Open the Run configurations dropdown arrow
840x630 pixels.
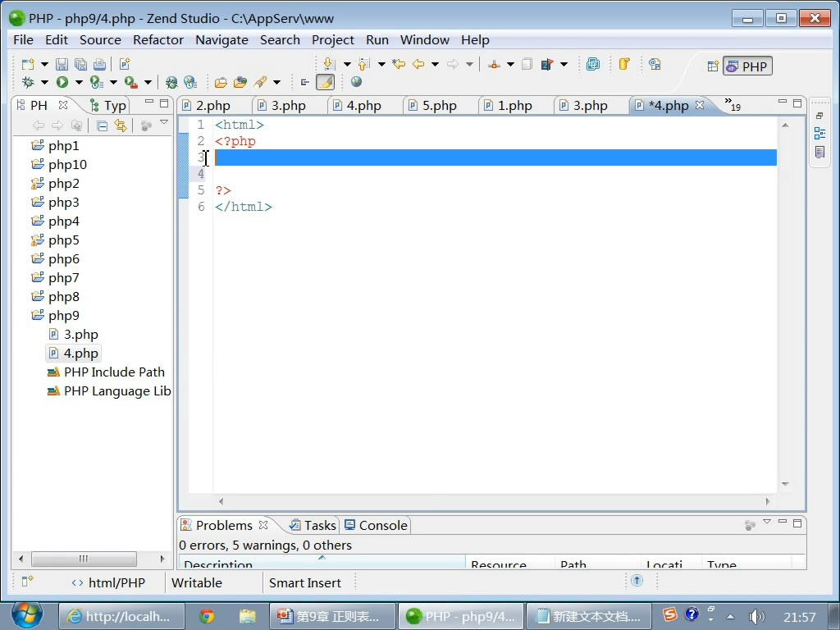point(79,82)
